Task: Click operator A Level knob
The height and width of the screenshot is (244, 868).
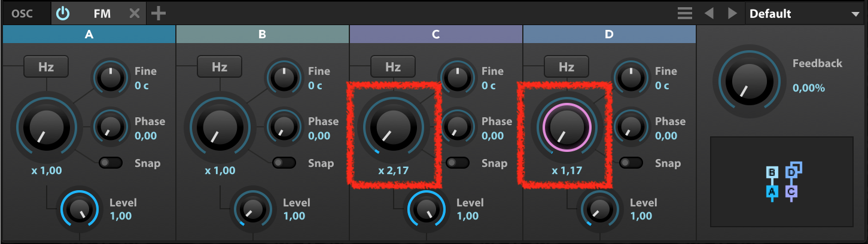Action: click(80, 209)
